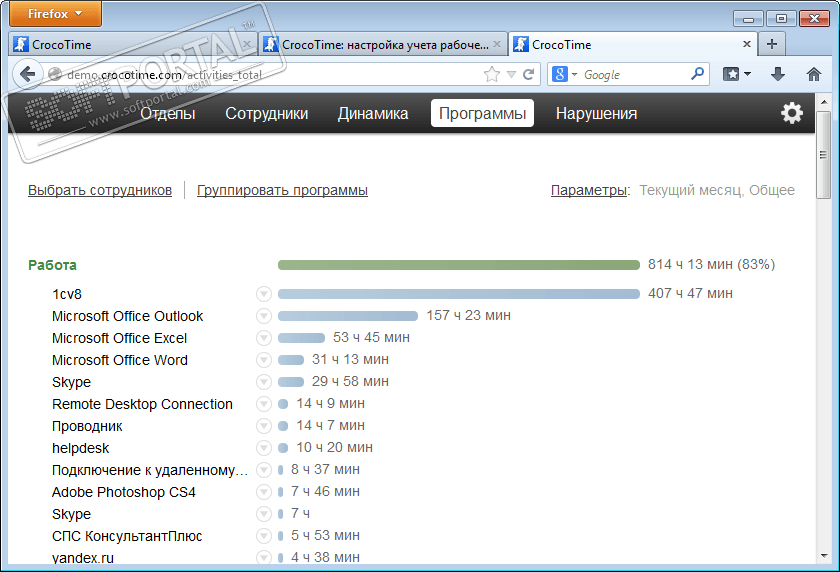Open dropdown for helpdesk row
The image size is (840, 572).
click(264, 448)
